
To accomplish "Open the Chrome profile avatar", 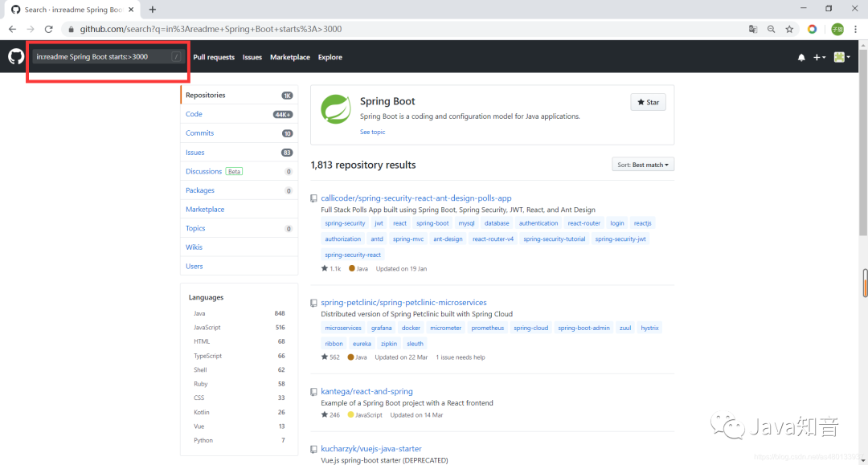I will [x=837, y=29].
